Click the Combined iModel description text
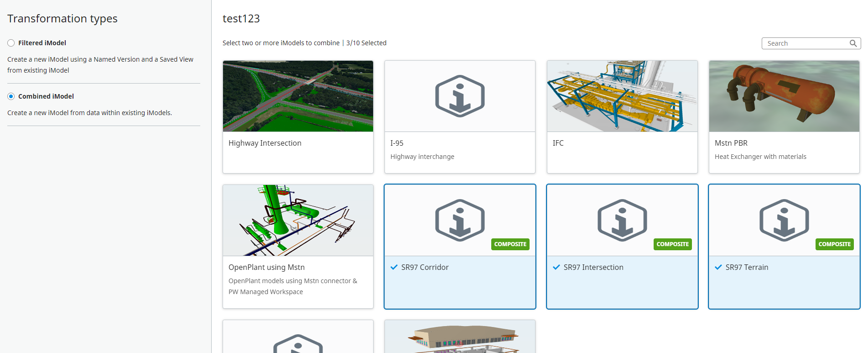Viewport: 868px width, 353px height. tap(89, 113)
